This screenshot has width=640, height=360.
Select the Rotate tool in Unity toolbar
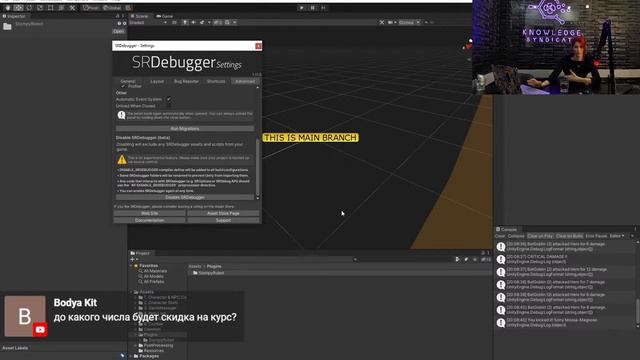tap(29, 8)
